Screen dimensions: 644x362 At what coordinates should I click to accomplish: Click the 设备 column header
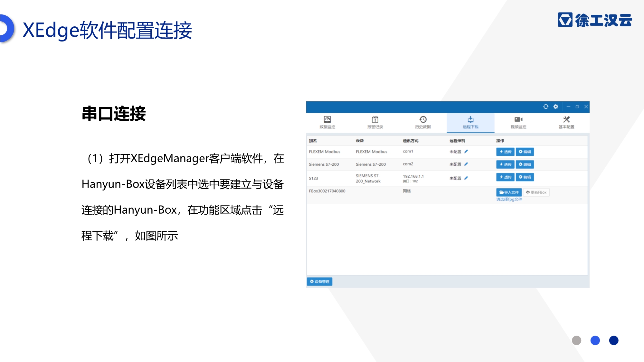(x=360, y=141)
